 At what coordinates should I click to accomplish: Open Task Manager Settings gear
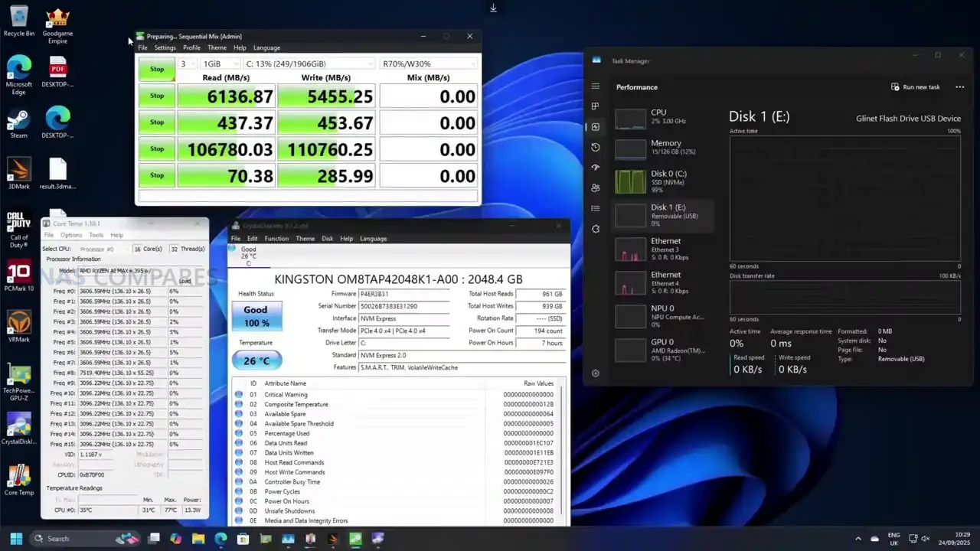point(596,373)
